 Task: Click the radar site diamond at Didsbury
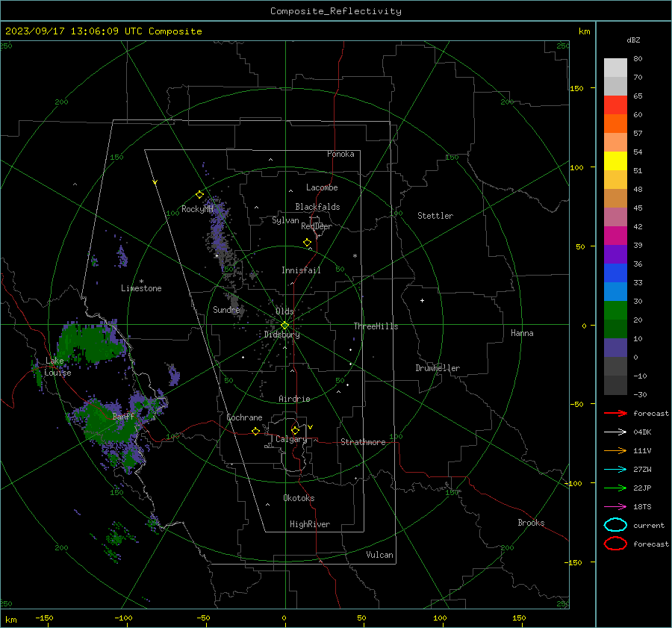(284, 326)
